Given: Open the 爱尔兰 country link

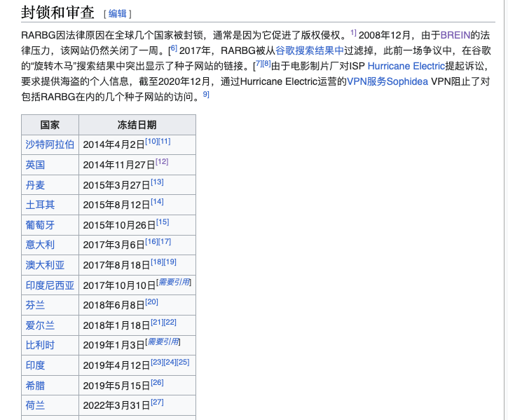Looking at the screenshot, I should pyautogui.click(x=40, y=325).
